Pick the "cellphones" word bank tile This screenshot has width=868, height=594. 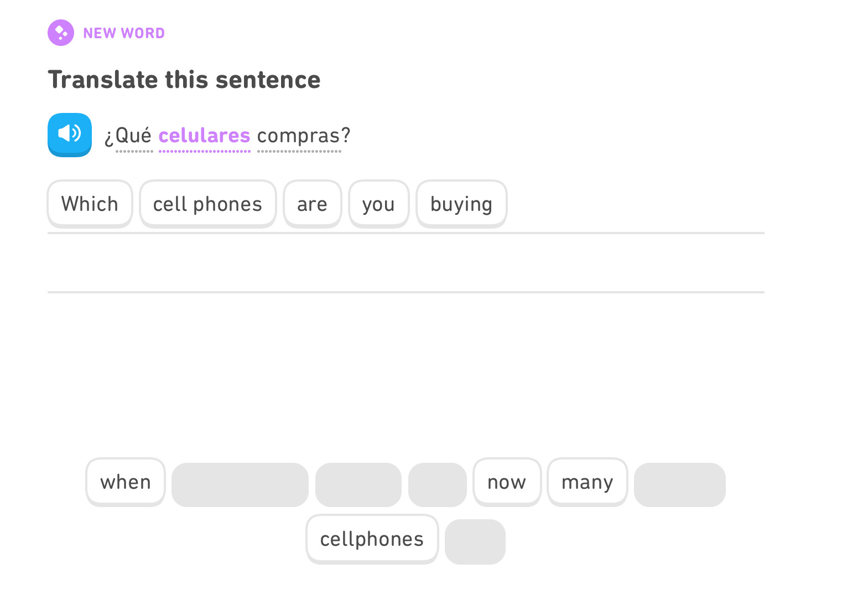(372, 539)
